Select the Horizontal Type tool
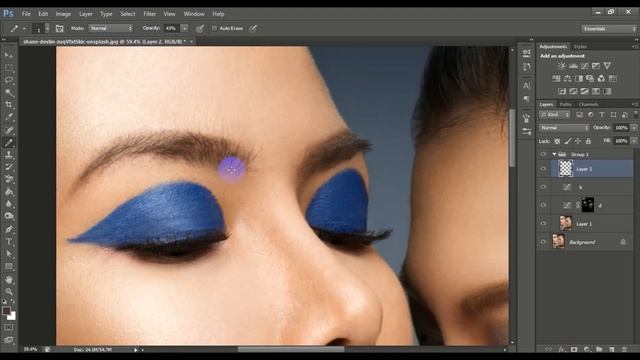The image size is (640, 360). tap(9, 242)
